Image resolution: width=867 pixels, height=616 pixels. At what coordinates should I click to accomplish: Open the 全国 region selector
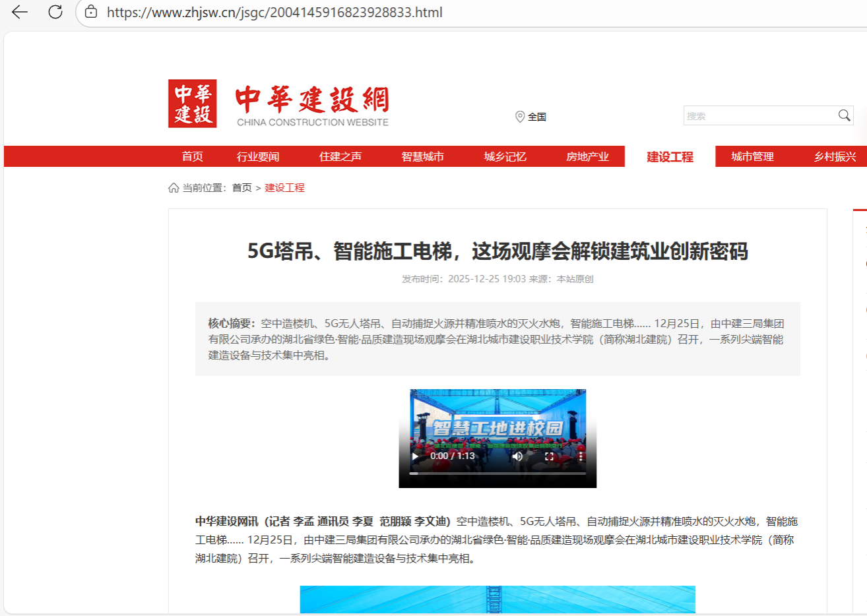pyautogui.click(x=537, y=117)
